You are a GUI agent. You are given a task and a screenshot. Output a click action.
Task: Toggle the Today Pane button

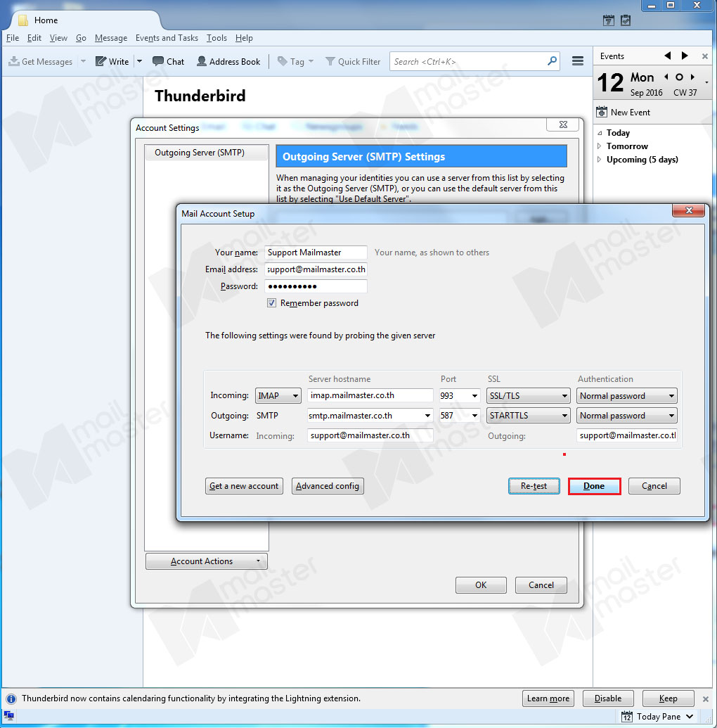(x=657, y=717)
